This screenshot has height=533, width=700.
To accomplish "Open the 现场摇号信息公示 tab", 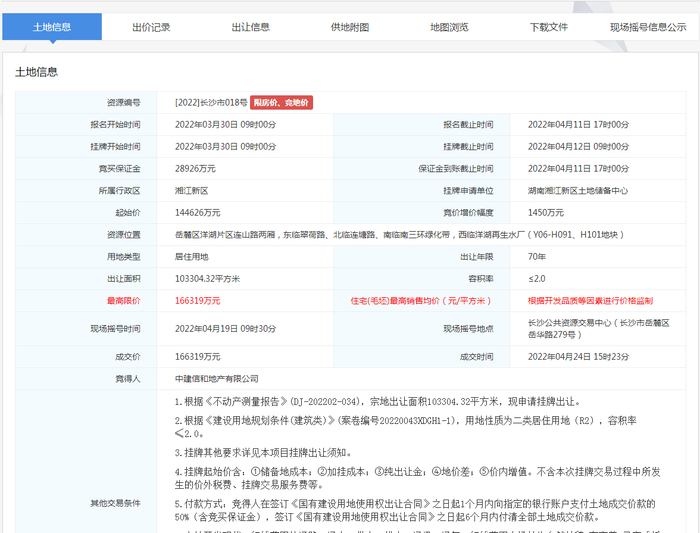I will tap(648, 27).
